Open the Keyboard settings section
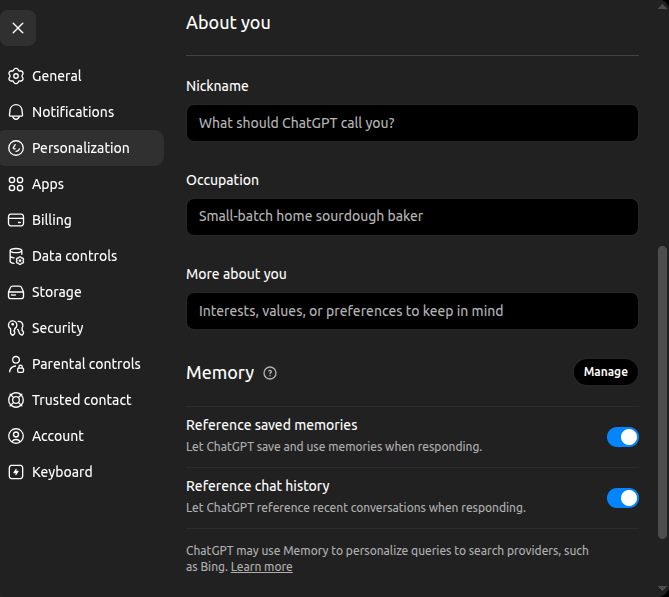This screenshot has width=669, height=597. click(x=82, y=472)
